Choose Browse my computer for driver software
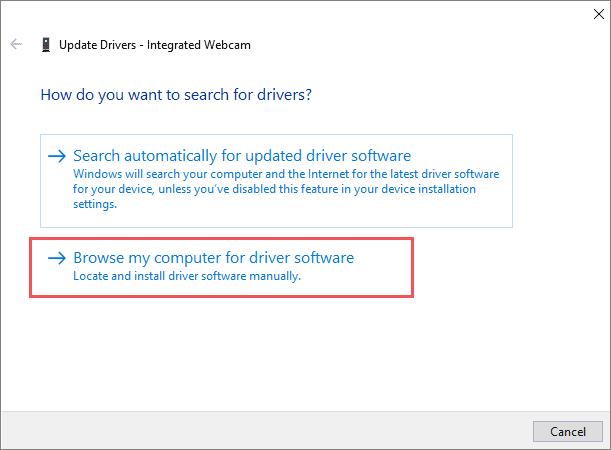Screen dimensions: 611x450 click(221, 267)
